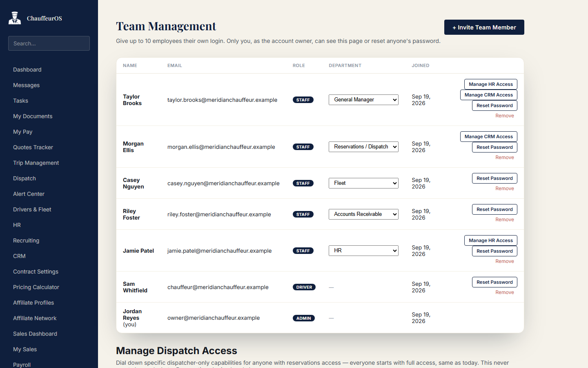Manage HR Access for Taylor Brooks

coord(491,84)
